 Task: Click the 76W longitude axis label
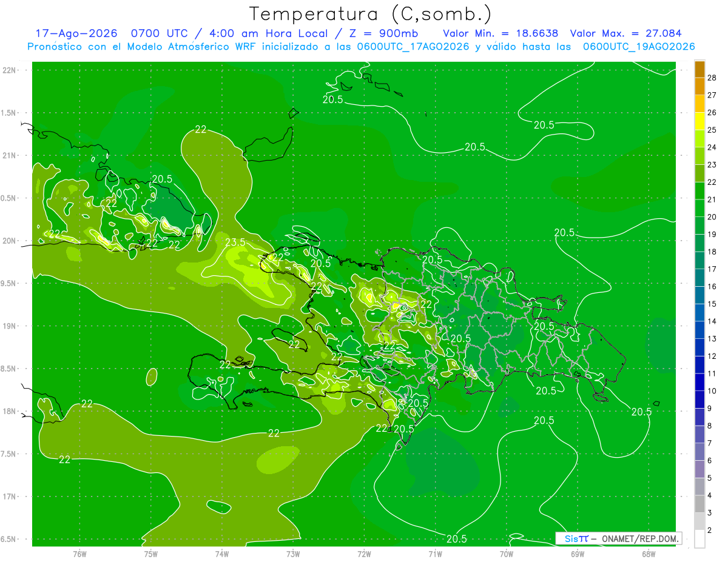click(x=79, y=554)
